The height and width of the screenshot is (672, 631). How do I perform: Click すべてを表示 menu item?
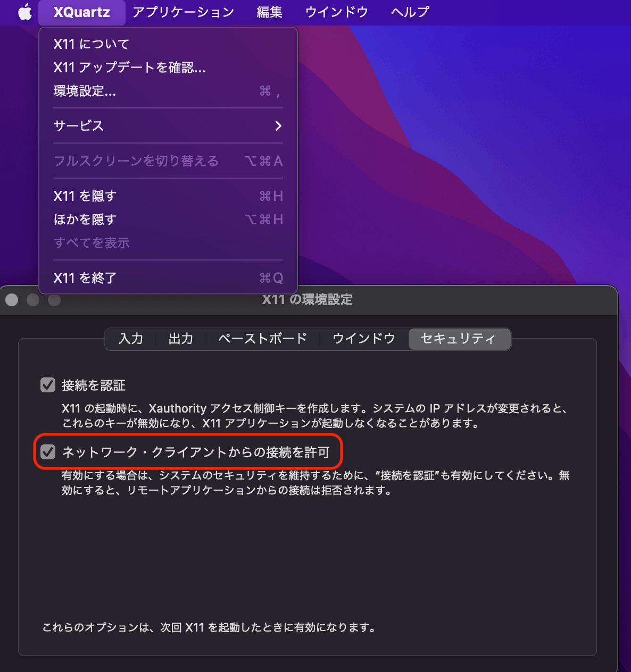click(168, 243)
